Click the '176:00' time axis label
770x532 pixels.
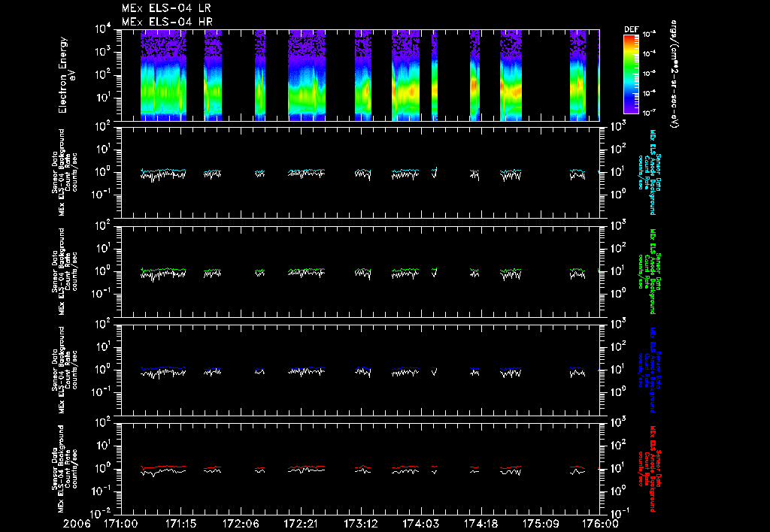pos(600,524)
